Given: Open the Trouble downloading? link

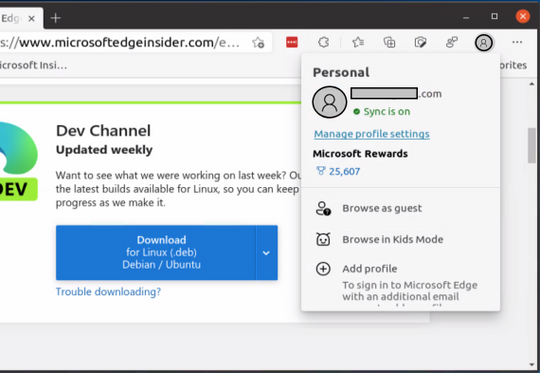Looking at the screenshot, I should pos(108,292).
